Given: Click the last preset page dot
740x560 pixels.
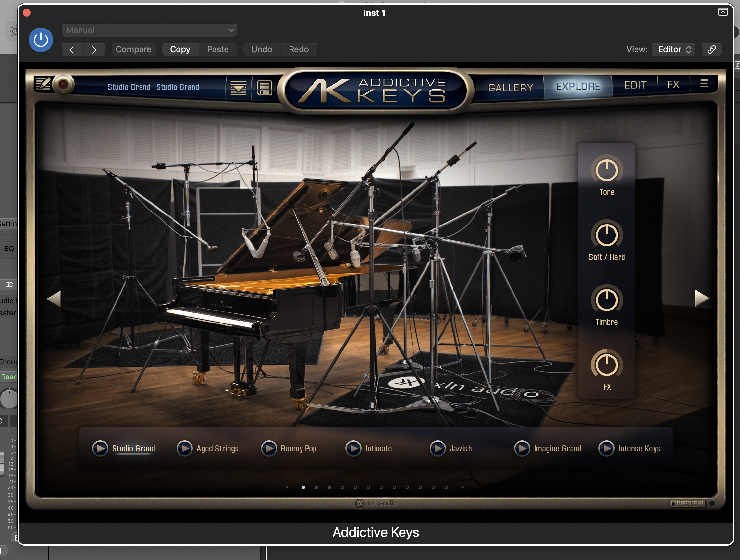Looking at the screenshot, I should point(446,487).
